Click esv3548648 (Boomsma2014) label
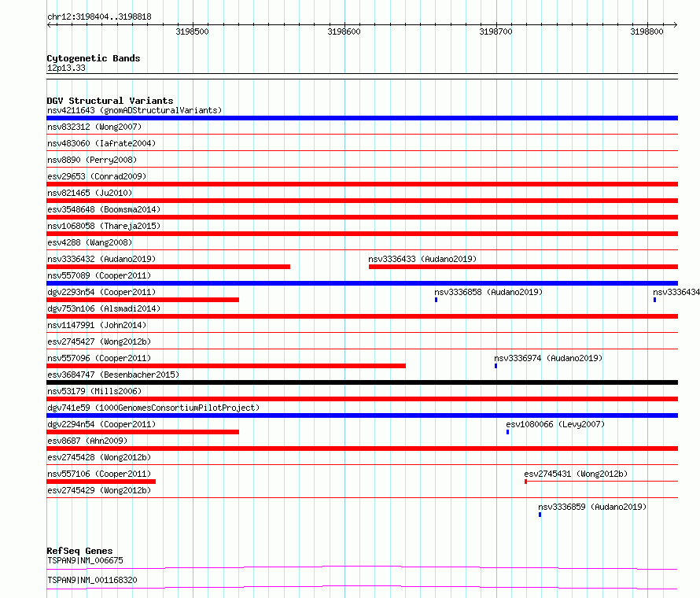 (104, 209)
